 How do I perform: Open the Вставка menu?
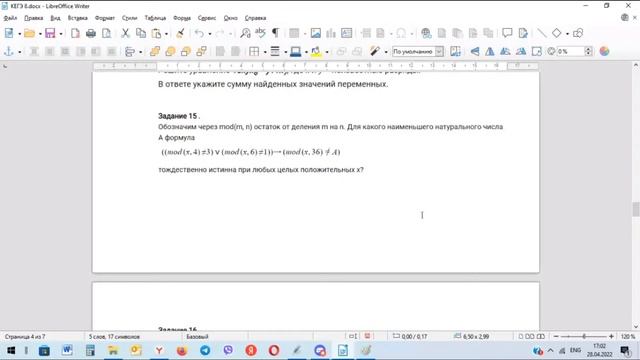click(x=78, y=18)
